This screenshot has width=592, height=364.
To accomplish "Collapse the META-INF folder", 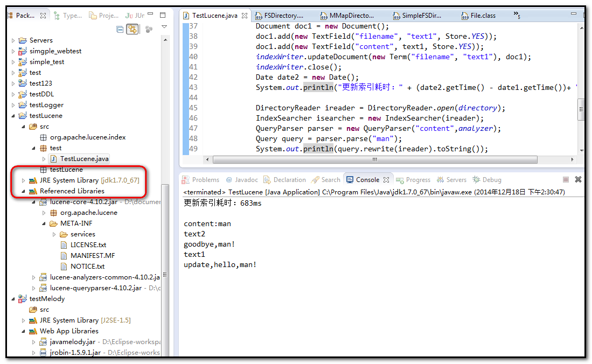I will pyautogui.click(x=44, y=223).
